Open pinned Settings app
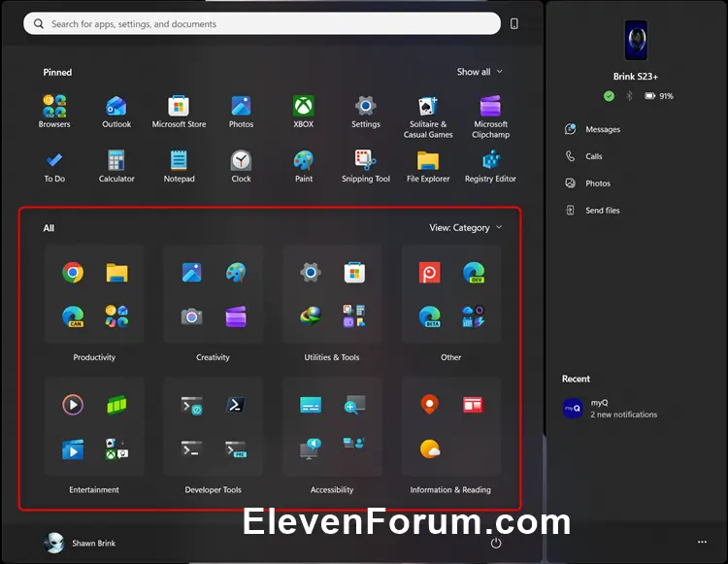 point(365,112)
